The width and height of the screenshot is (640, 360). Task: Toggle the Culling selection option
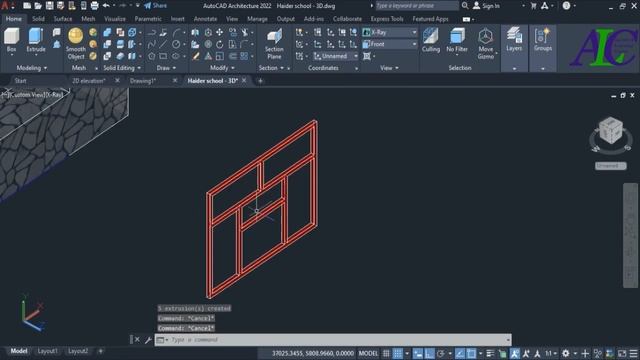(x=431, y=40)
